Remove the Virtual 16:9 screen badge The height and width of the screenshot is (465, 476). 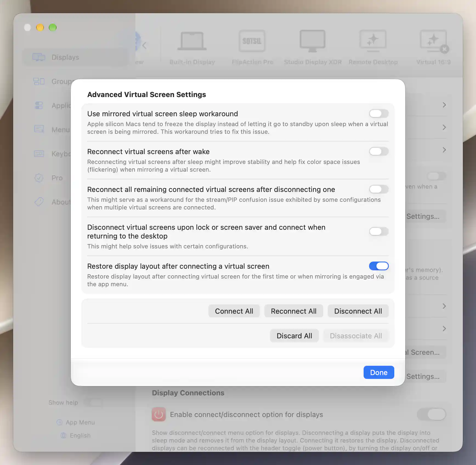point(444,49)
